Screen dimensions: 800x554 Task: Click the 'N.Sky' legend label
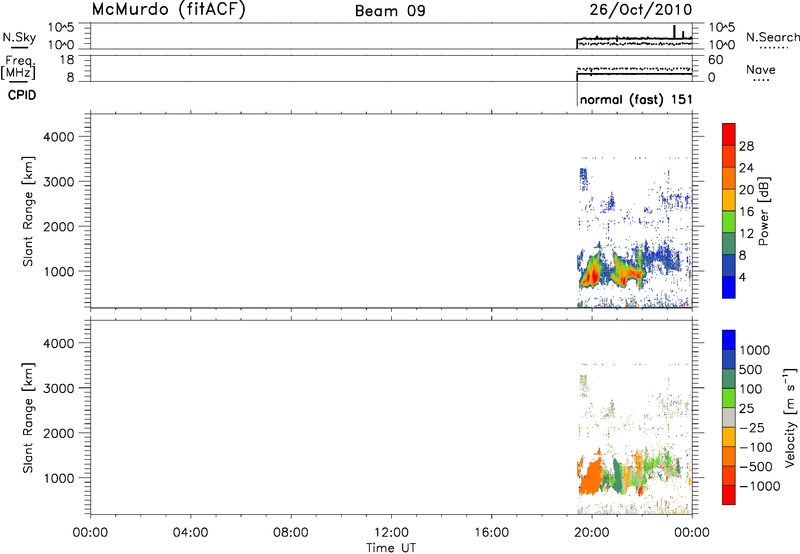pyautogui.click(x=19, y=37)
